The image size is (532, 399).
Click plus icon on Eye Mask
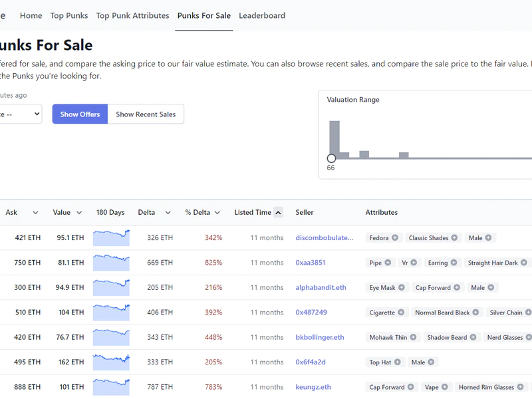pyautogui.click(x=402, y=287)
